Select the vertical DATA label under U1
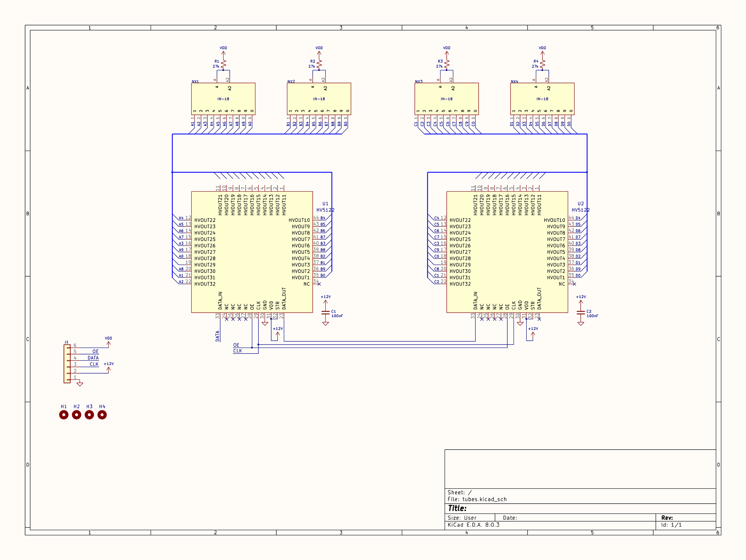Image resolution: width=746 pixels, height=560 pixels. point(218,336)
